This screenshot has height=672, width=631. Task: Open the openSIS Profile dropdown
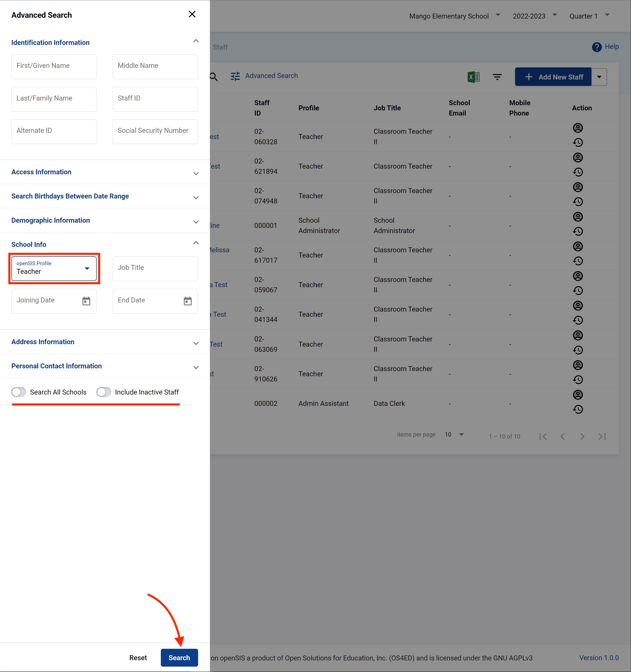coord(54,269)
